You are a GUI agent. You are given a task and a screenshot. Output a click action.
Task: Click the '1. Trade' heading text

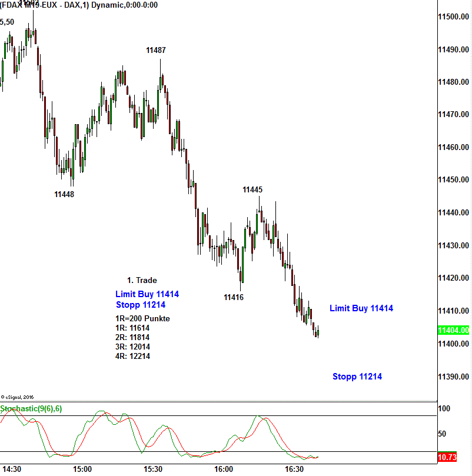click(x=142, y=281)
